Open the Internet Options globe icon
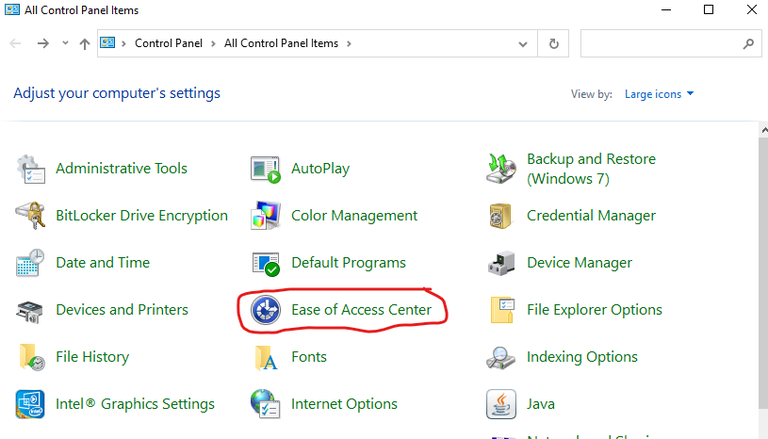The width and height of the screenshot is (768, 439). point(265,404)
